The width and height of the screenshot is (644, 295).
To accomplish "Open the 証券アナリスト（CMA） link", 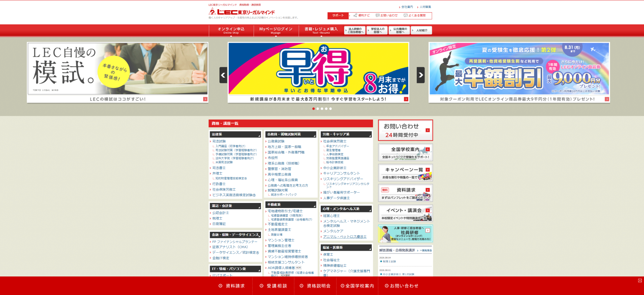I will [230, 247].
